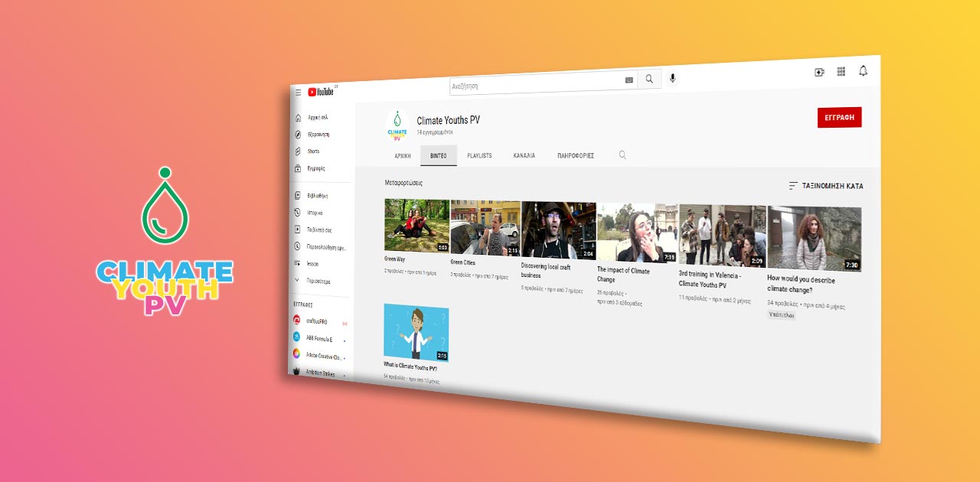The height and width of the screenshot is (482, 980).
Task: Open the YouTube hamburger guide menu
Action: [299, 92]
